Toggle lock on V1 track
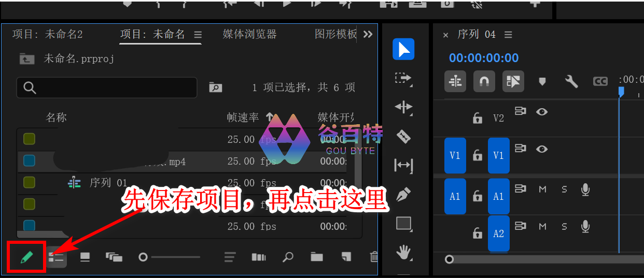Viewport: 644px width, 278px height. coord(478,155)
